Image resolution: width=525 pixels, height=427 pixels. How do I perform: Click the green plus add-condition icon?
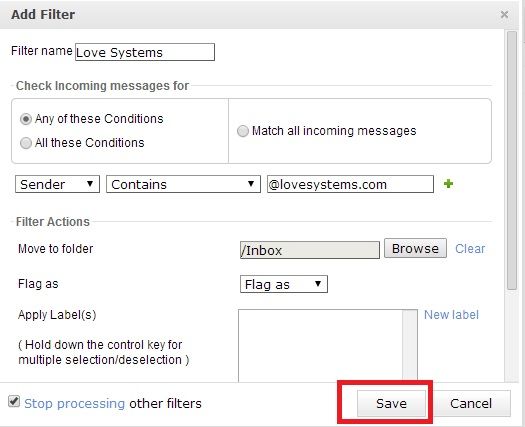448,184
